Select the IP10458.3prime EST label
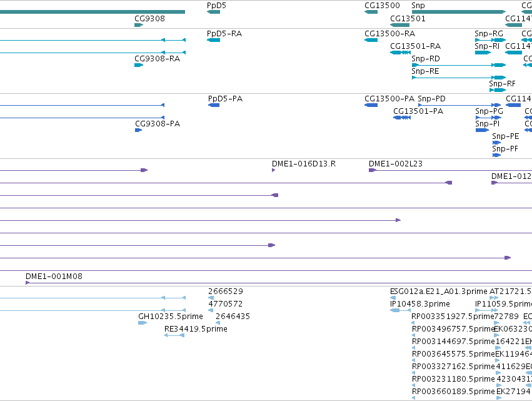532x401 pixels. (x=420, y=304)
